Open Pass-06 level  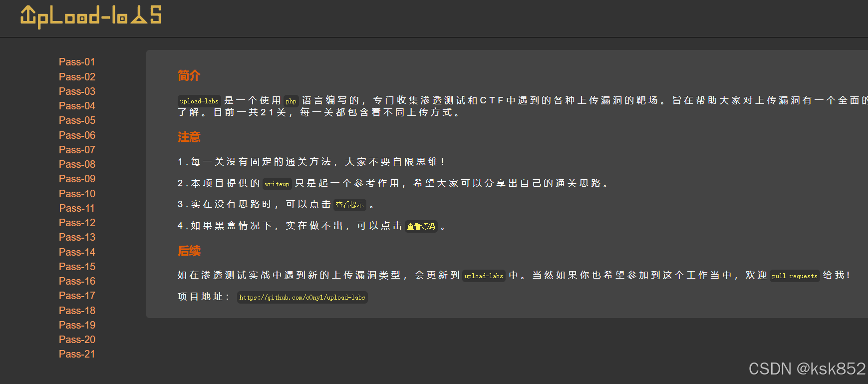click(x=77, y=135)
